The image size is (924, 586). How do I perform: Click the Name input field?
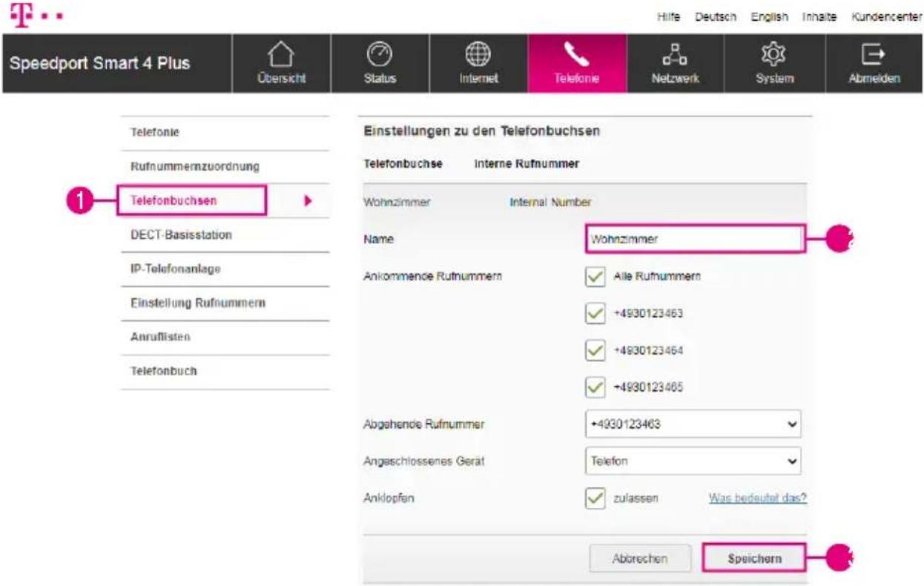click(x=694, y=240)
